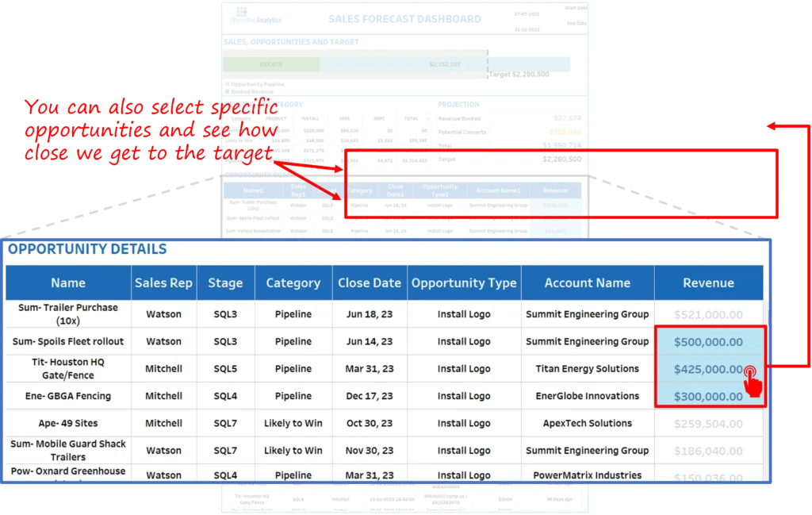Click the Titan Energy Solutions account name
Viewport: 812px width, 515px height.
point(587,369)
